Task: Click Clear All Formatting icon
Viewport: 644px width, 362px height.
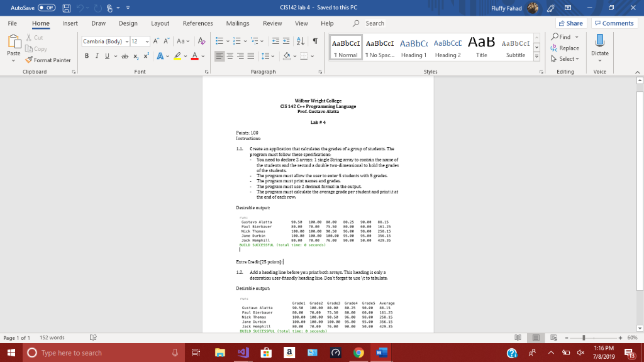Action: pyautogui.click(x=201, y=41)
